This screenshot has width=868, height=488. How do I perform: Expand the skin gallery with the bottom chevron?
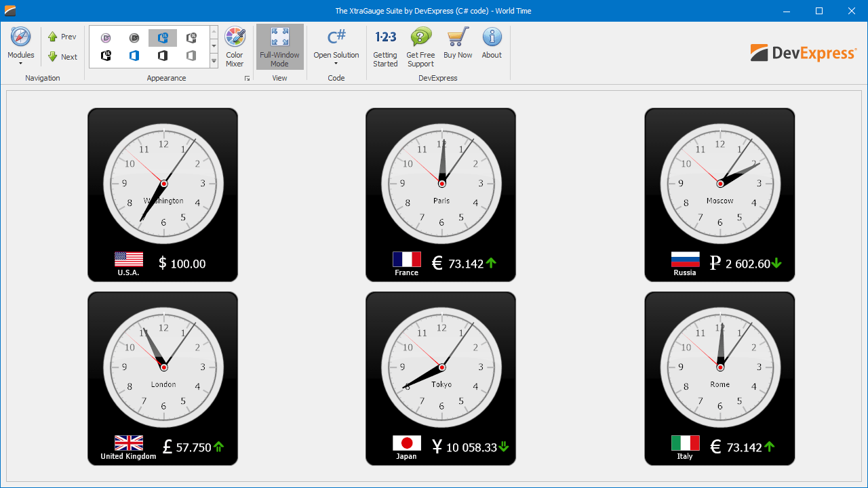(x=214, y=62)
